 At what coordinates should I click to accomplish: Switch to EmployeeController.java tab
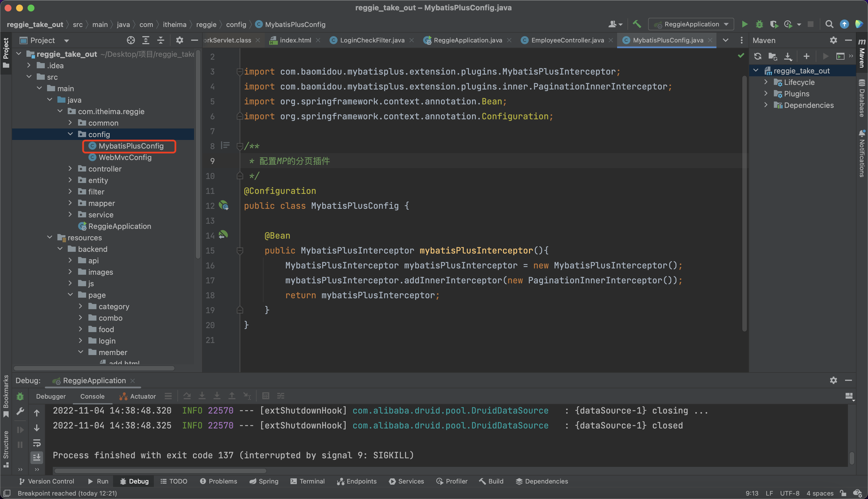click(567, 40)
